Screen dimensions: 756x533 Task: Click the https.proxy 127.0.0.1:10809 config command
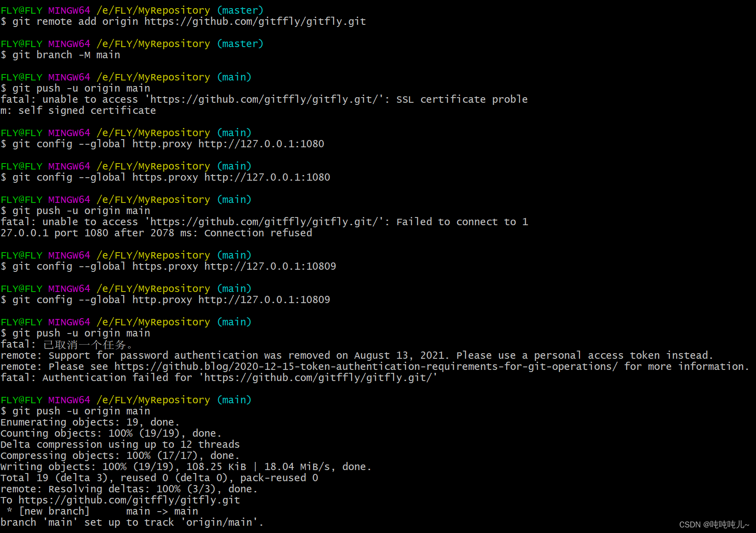pyautogui.click(x=168, y=266)
